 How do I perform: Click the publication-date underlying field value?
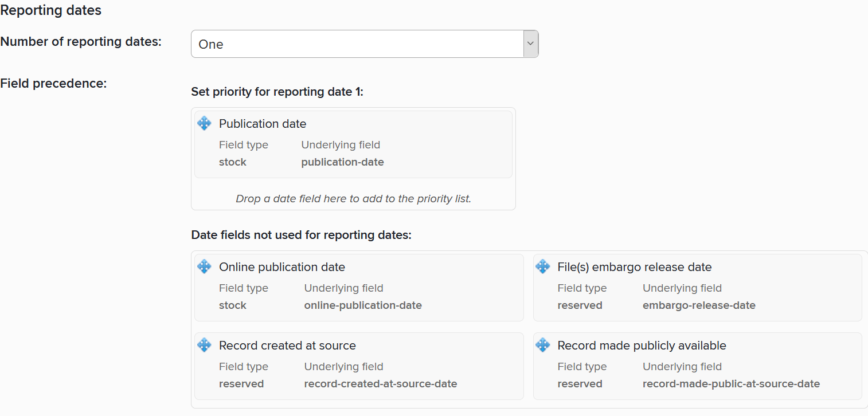coord(342,162)
